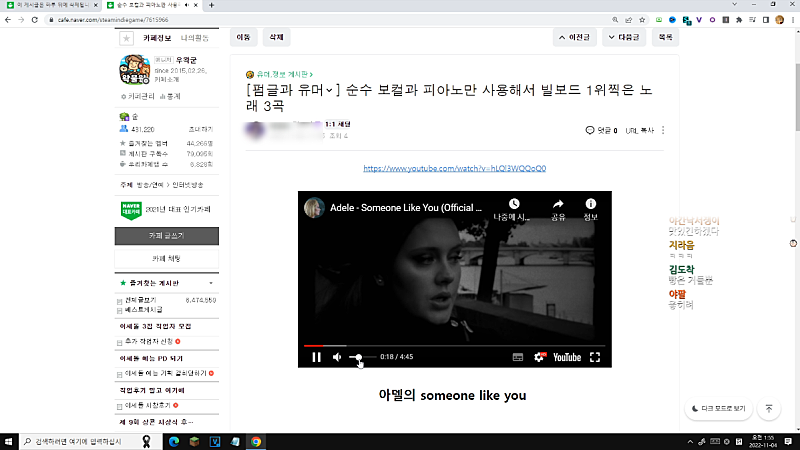Open the Extensions puzzle-piece icon

[739, 20]
